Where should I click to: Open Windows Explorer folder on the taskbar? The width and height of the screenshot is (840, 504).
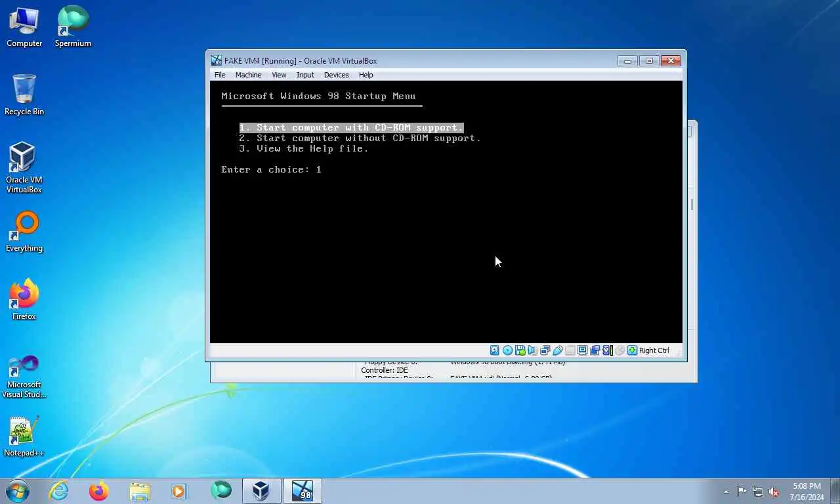point(140,491)
